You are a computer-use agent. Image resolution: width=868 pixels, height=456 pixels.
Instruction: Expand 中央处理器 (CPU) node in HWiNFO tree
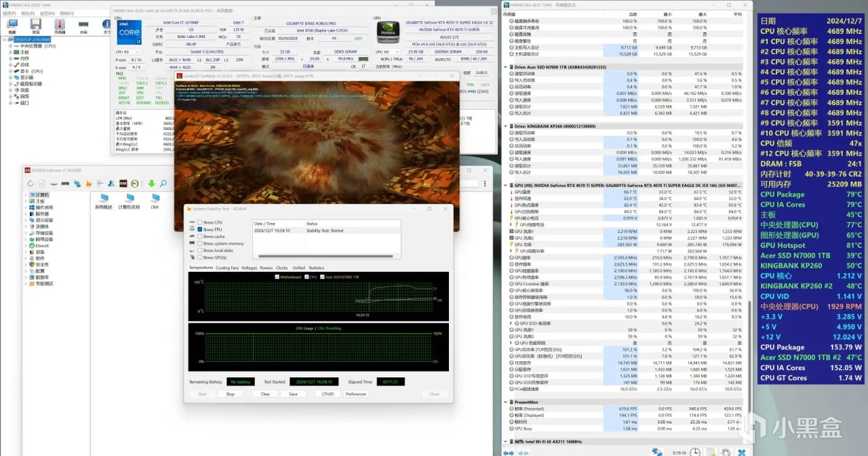11,46
